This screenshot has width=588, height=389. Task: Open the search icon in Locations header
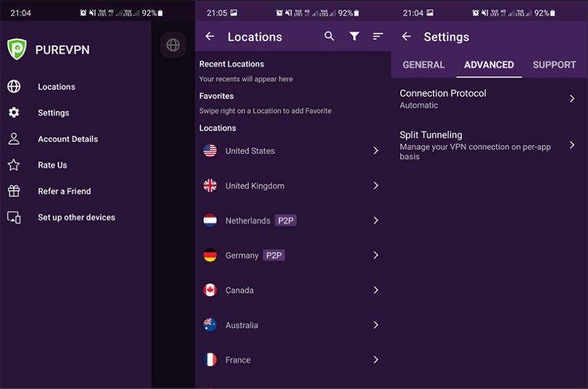click(329, 36)
